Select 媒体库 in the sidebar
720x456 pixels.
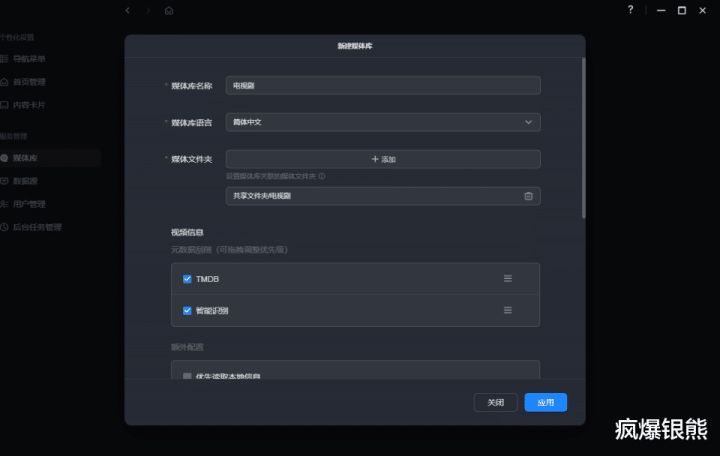(25, 158)
